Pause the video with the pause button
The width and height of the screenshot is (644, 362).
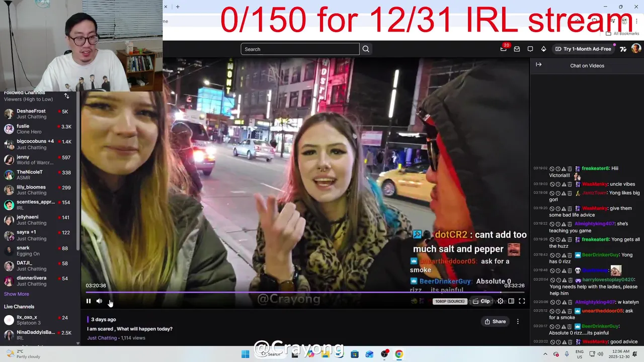point(89,301)
